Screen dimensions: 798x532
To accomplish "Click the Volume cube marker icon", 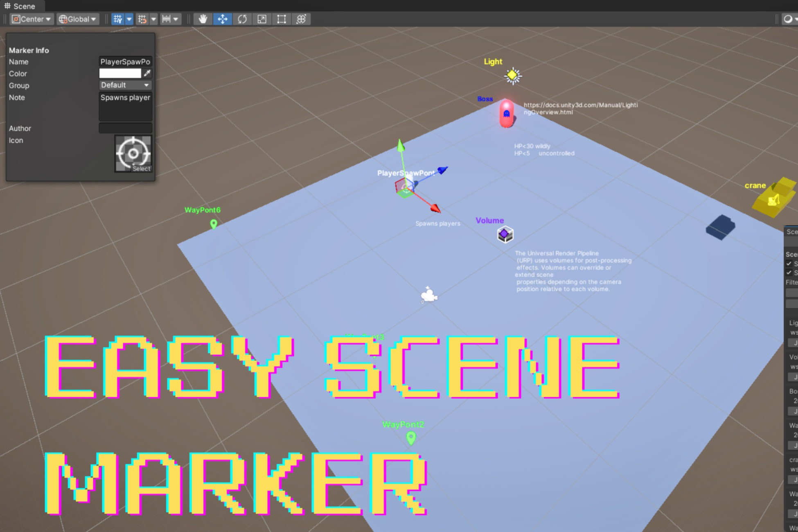I will pyautogui.click(x=505, y=234).
